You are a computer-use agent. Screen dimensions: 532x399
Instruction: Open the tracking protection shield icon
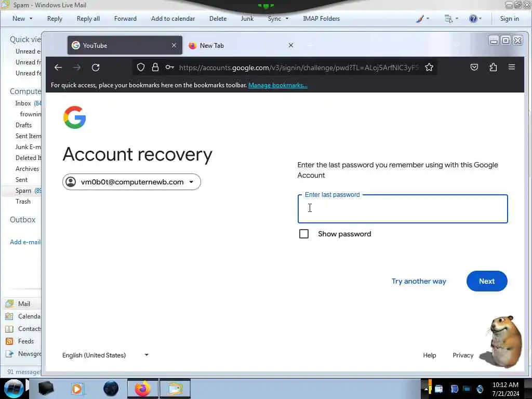click(x=141, y=67)
